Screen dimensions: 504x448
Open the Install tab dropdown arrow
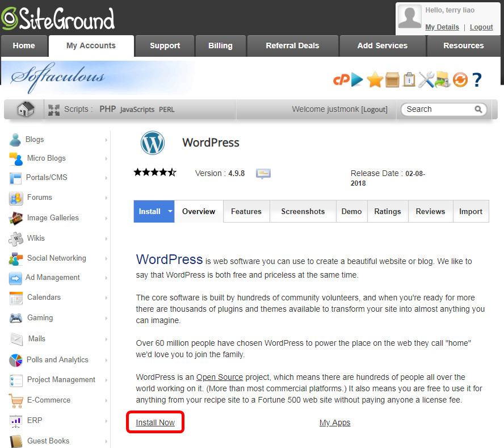pyautogui.click(x=170, y=211)
